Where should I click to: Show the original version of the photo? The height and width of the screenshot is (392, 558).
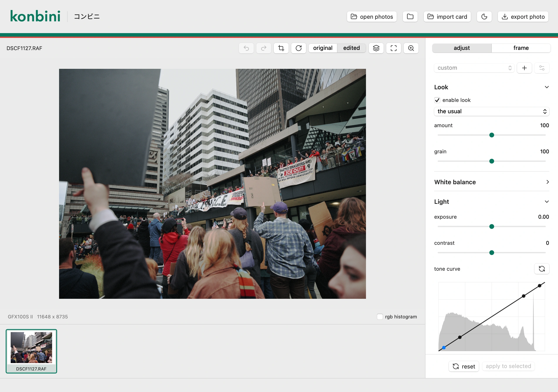(323, 48)
